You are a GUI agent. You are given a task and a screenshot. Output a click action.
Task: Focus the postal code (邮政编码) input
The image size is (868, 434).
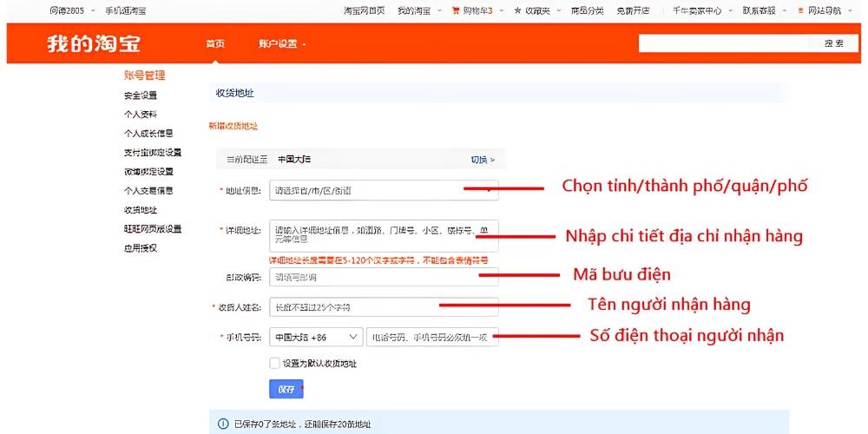coord(384,277)
